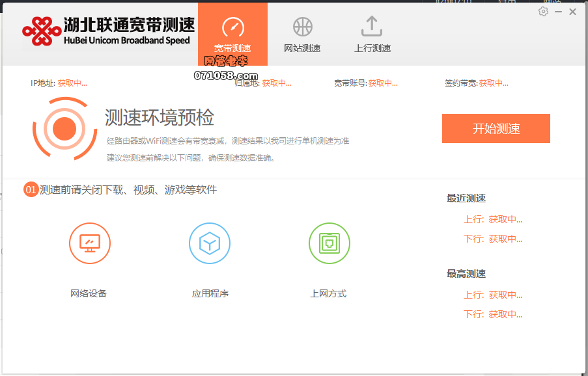This screenshot has height=376, width=588.
Task: Click the 宽带账号 获取中 value
Action: click(x=382, y=83)
